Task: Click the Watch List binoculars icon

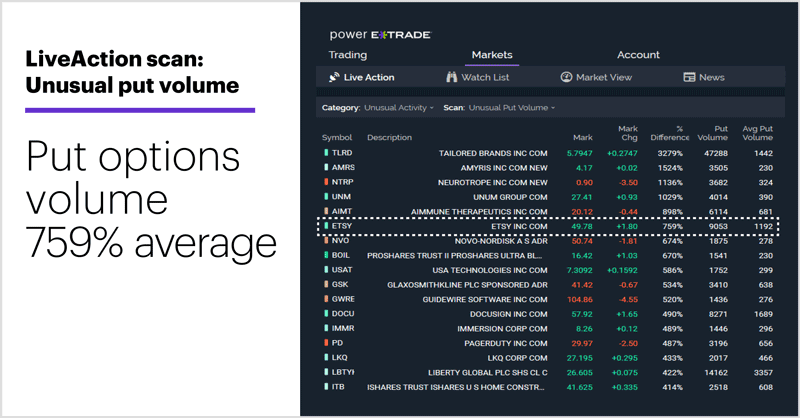Action: 452,77
